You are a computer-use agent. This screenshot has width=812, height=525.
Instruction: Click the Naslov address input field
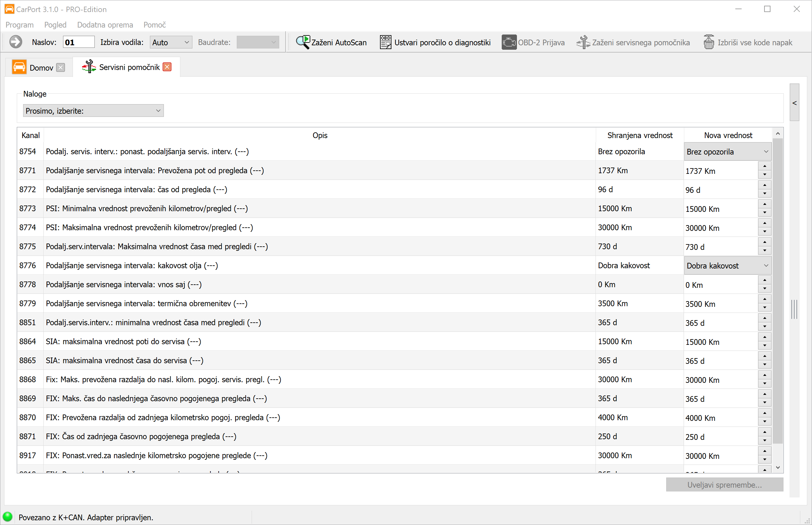coord(79,42)
